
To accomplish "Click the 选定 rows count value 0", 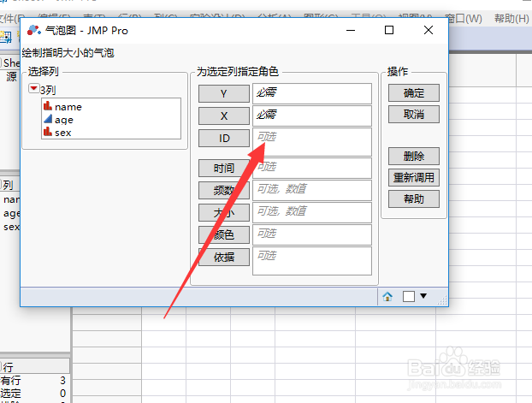I will pyautogui.click(x=62, y=394).
